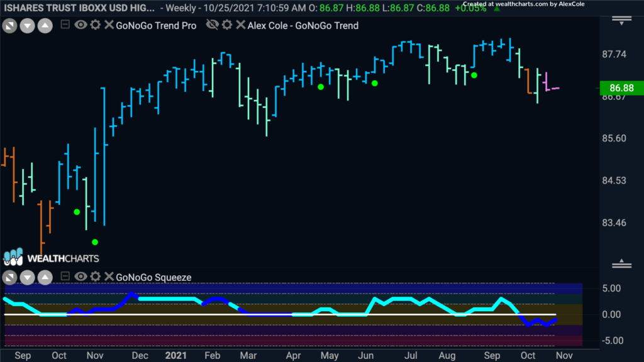Maximize the GoNoGo Trend Pro pane

[10, 26]
